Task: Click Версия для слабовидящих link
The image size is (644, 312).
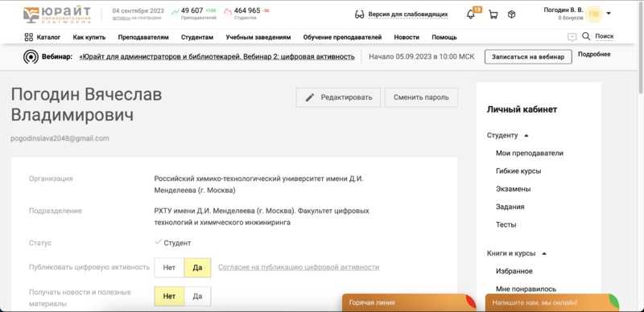Action: click(408, 14)
